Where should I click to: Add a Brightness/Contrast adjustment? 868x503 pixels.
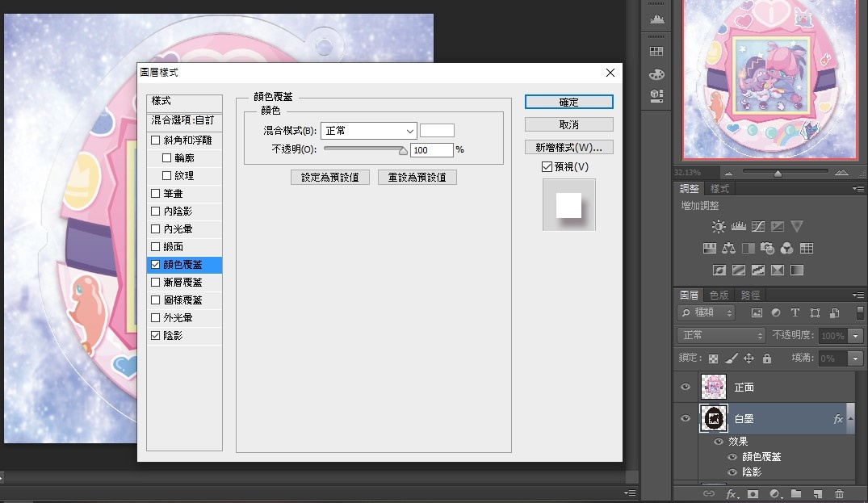pyautogui.click(x=719, y=226)
